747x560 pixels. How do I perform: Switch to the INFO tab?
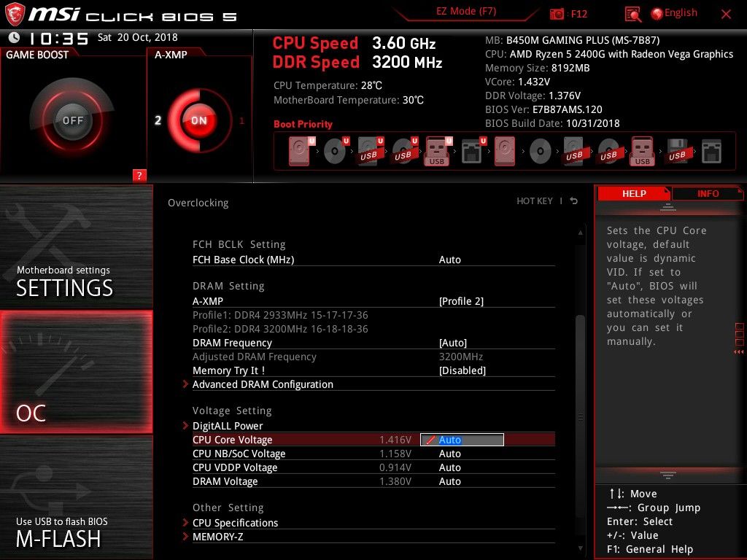point(708,194)
